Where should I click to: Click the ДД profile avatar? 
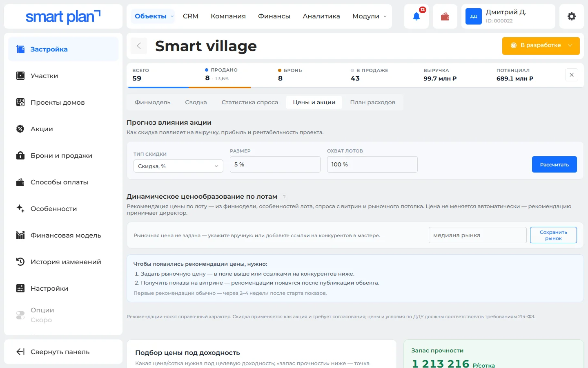point(474,16)
